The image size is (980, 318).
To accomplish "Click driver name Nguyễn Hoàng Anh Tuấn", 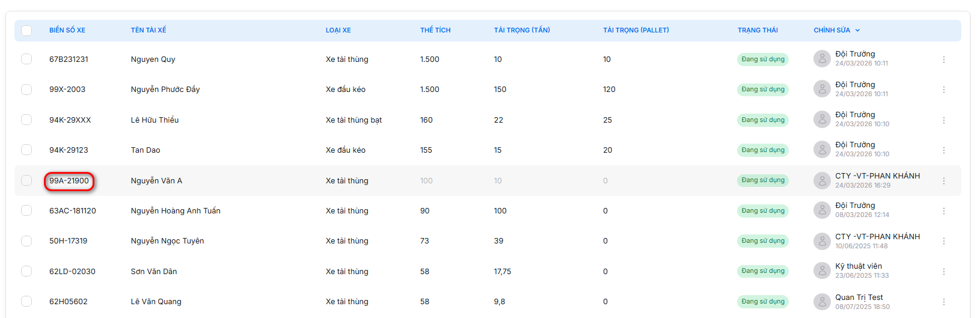I will click(176, 211).
